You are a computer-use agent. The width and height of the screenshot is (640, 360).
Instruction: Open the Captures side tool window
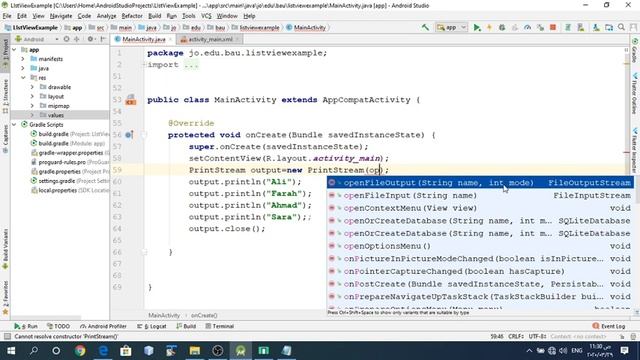pyautogui.click(x=5, y=138)
